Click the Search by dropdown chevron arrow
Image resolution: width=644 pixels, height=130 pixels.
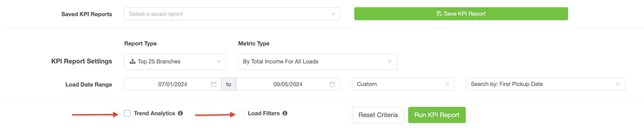tap(618, 84)
